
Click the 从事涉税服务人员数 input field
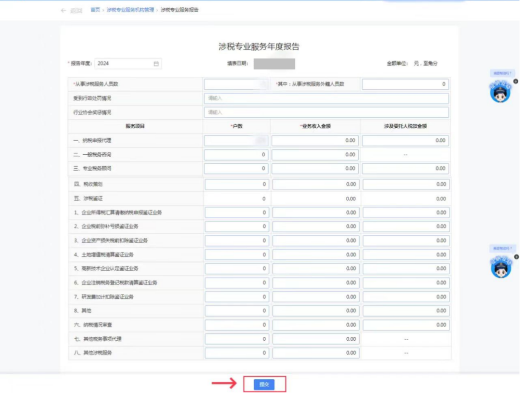(x=235, y=83)
